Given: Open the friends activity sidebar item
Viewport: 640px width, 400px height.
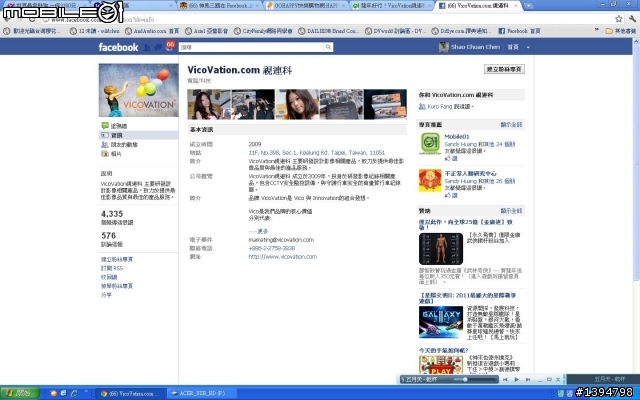Looking at the screenshot, I should click(120, 144).
